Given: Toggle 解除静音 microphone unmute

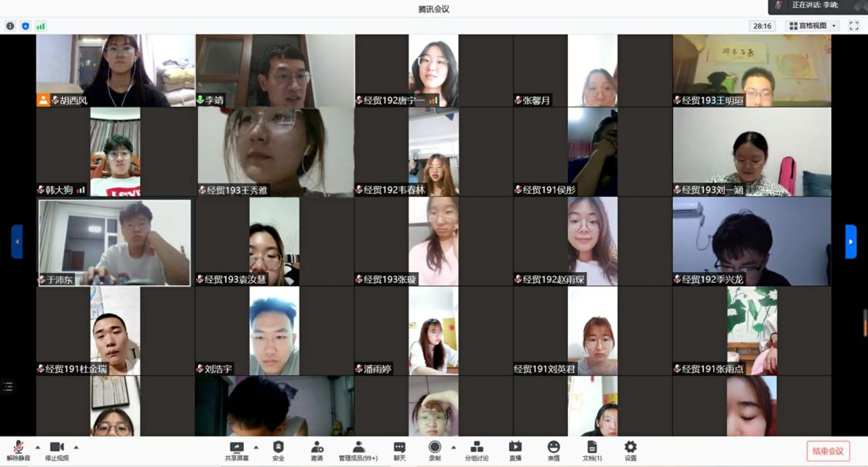Looking at the screenshot, I should [19, 451].
